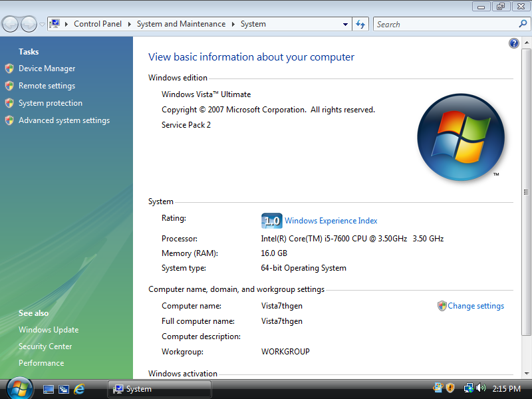Click the computer icon in address bar
The height and width of the screenshot is (399, 532).
pos(55,24)
